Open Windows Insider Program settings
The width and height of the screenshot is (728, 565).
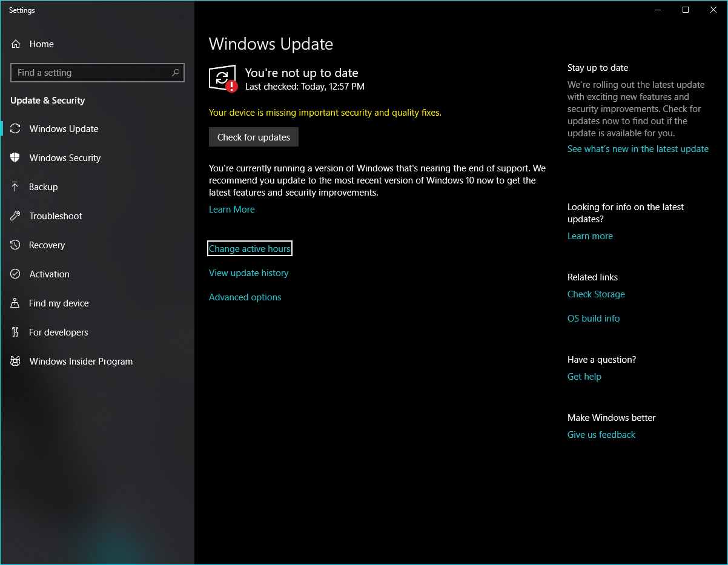97,362
